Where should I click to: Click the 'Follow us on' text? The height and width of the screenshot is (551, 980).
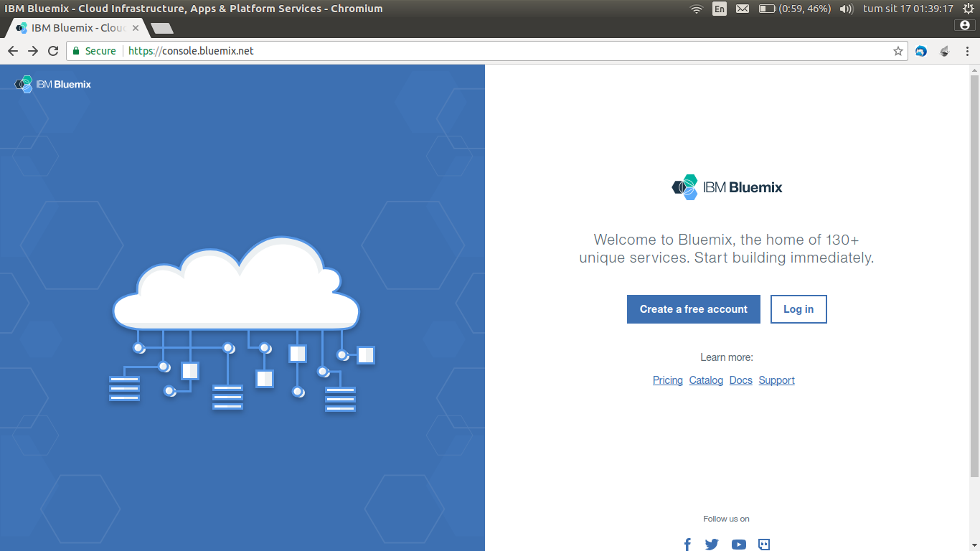pyautogui.click(x=727, y=519)
